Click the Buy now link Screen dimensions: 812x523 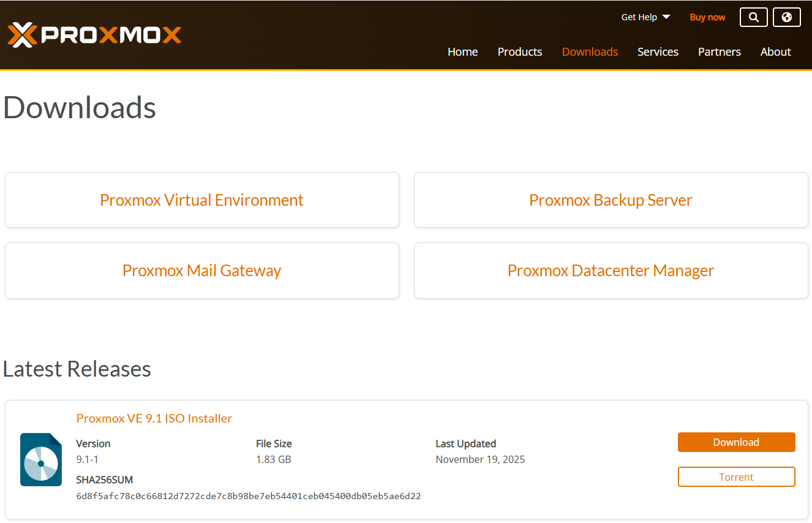click(707, 17)
